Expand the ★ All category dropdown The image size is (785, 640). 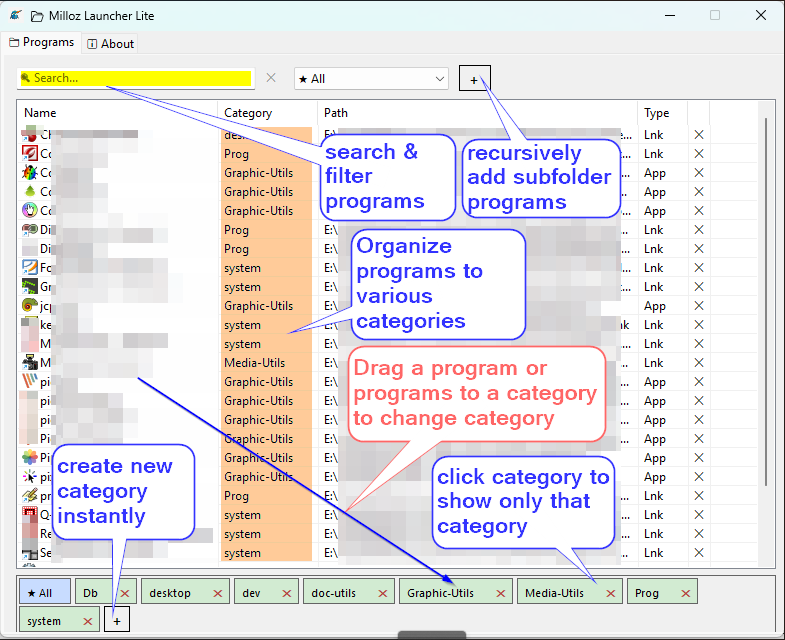(x=371, y=79)
